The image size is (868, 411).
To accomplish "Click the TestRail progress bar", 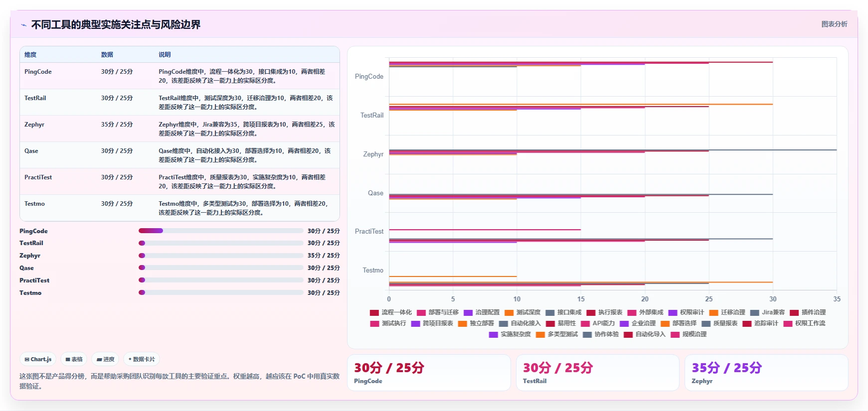I will (x=221, y=243).
